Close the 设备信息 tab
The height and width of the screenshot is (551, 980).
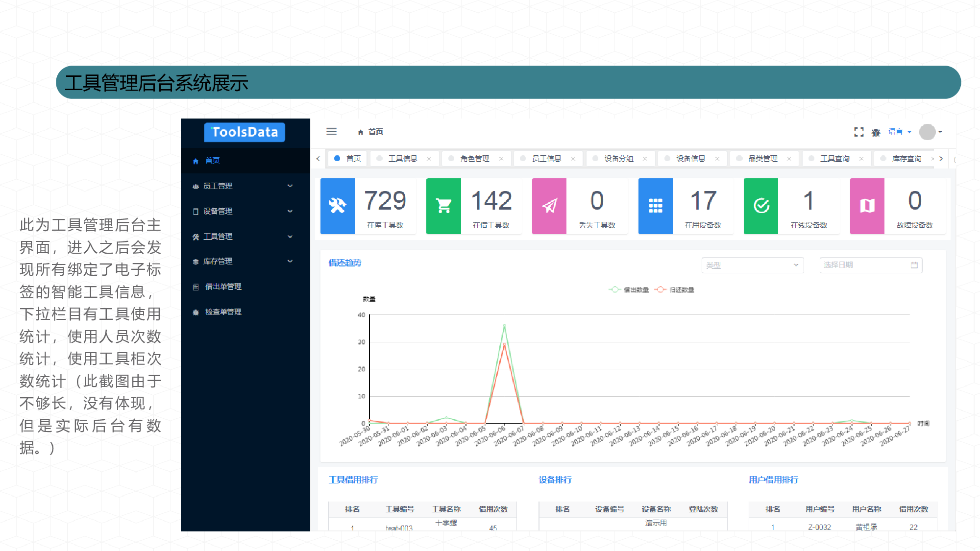coord(717,159)
